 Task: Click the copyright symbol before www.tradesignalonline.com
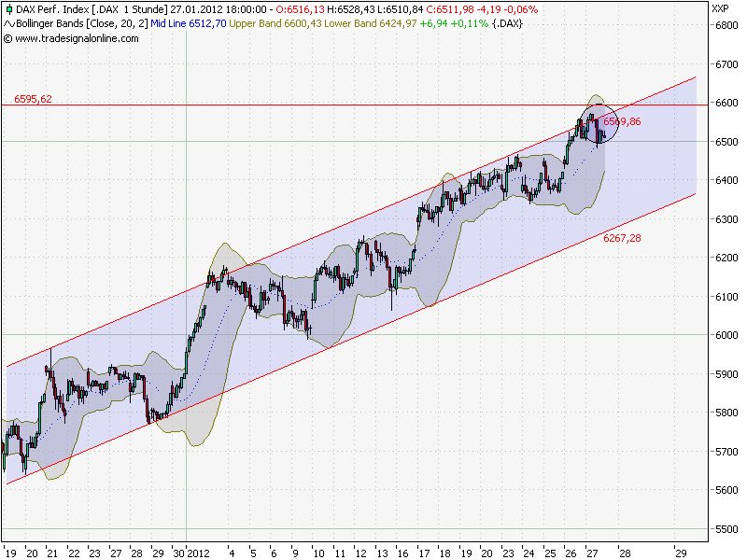coord(7,38)
